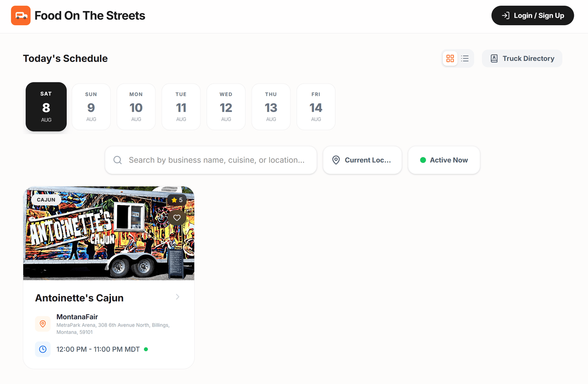
Task: Open Antoinette's Cajun details chevron
Action: [x=178, y=297]
